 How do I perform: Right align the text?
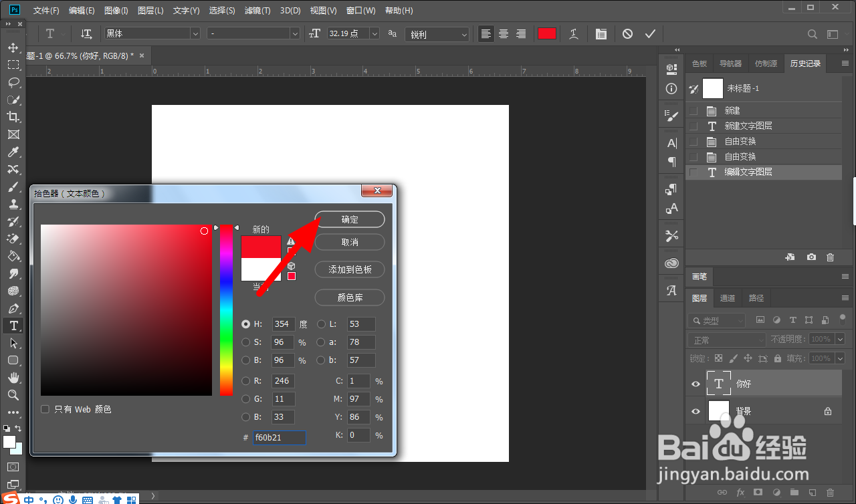pyautogui.click(x=521, y=33)
